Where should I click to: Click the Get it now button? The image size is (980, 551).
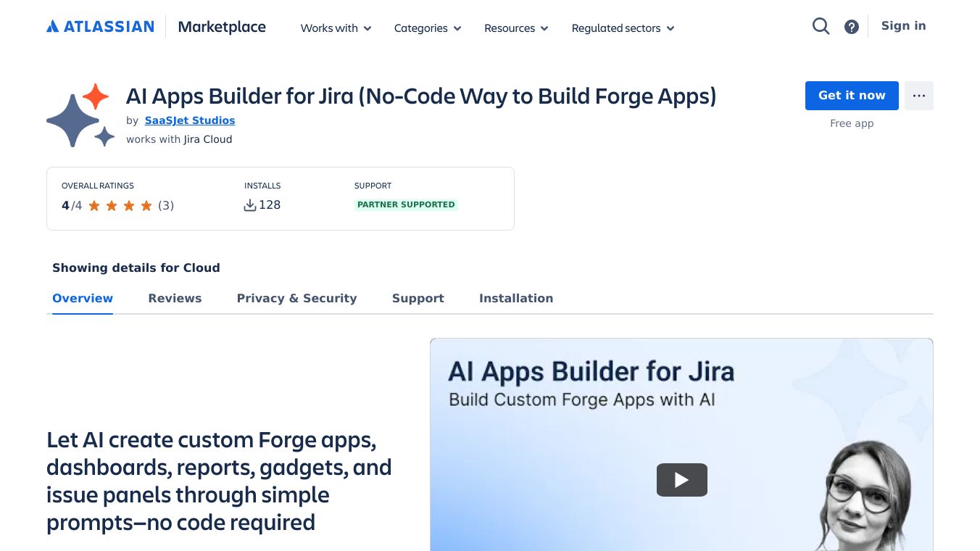tap(851, 95)
